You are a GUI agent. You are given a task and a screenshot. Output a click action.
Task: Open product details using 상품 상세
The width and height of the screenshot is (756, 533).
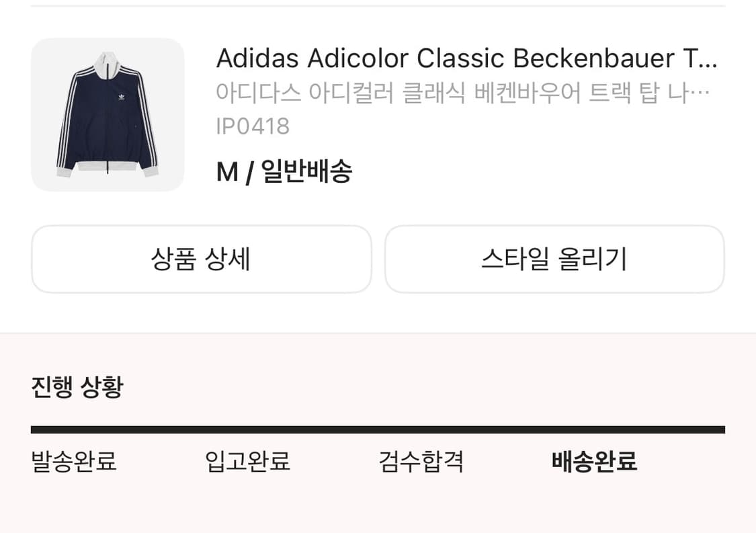pyautogui.click(x=201, y=259)
